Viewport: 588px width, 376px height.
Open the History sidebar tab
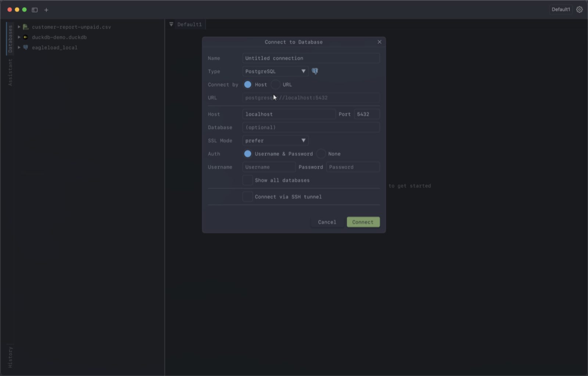point(10,357)
